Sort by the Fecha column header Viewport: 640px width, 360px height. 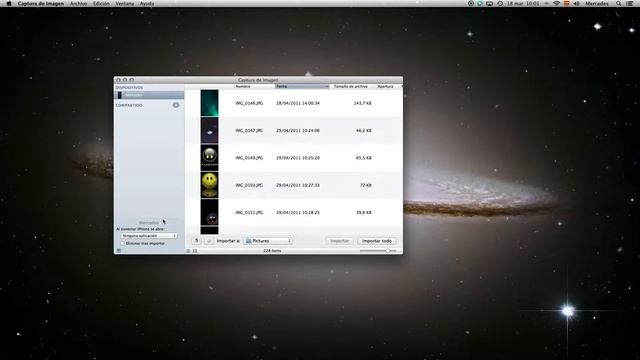point(302,87)
